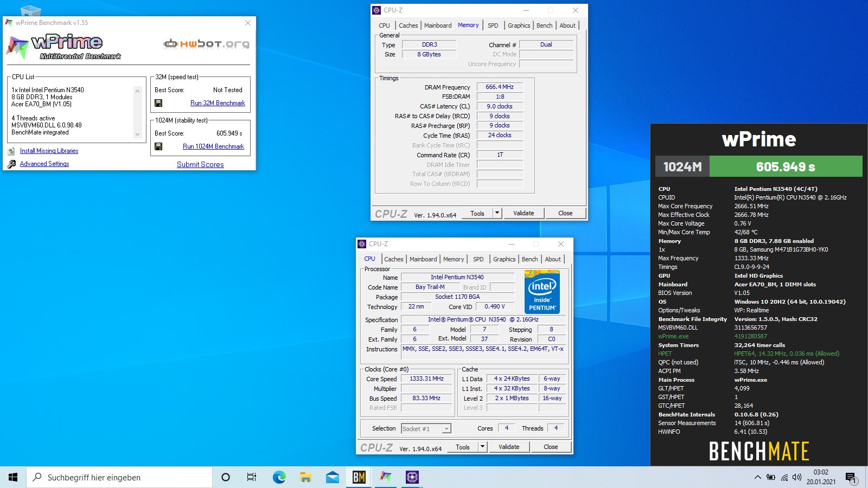This screenshot has width=868, height=488.
Task: Click the CAS# Latency 9.0 clocks field
Action: point(500,106)
